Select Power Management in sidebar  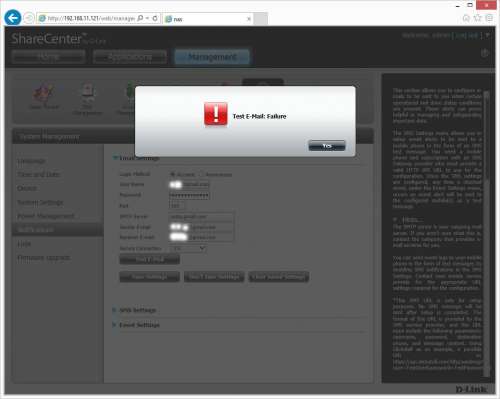(x=46, y=216)
